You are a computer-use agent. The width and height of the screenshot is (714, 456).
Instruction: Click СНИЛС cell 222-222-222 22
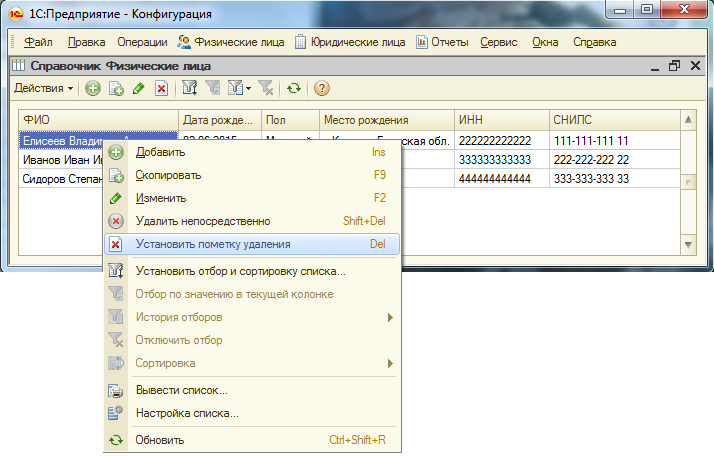[615, 160]
